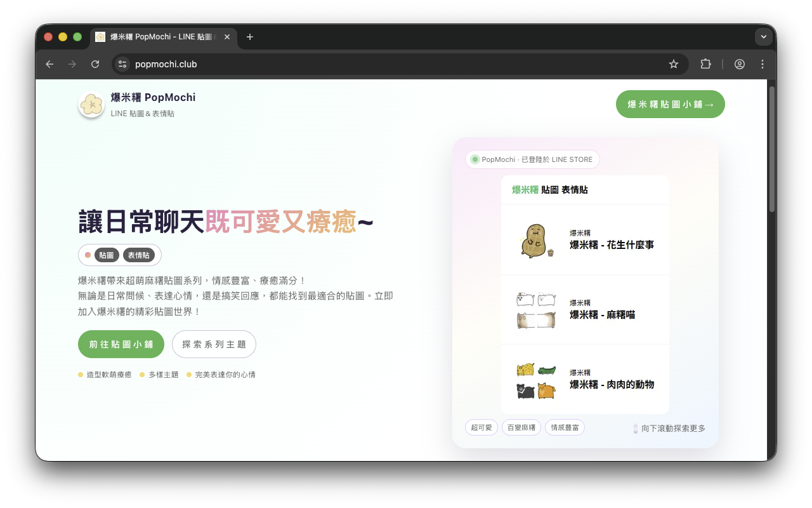Click the 爆米糬 - 肉肉的動物 title link
Viewport: 812px width, 508px height.
coord(612,384)
